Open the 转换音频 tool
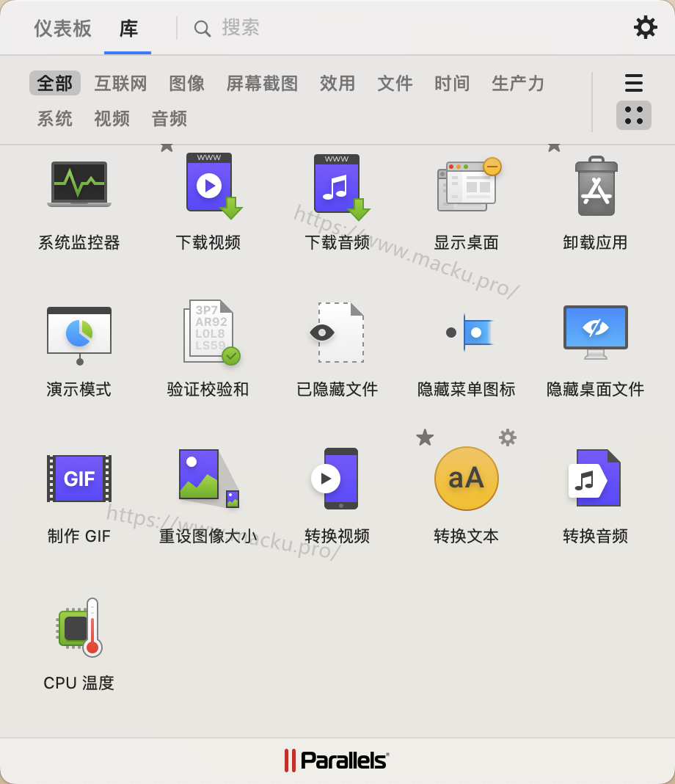Screen dimensions: 675x784 [x=596, y=479]
